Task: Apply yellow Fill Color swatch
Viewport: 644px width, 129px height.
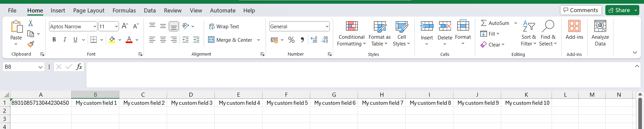Action: [x=112, y=40]
